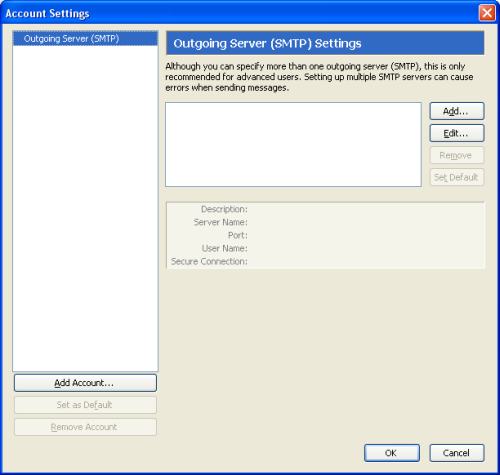The height and width of the screenshot is (475, 500).
Task: Click the Outgoing Server (SMTP) Settings header banner
Action: pyautogui.click(x=325, y=43)
